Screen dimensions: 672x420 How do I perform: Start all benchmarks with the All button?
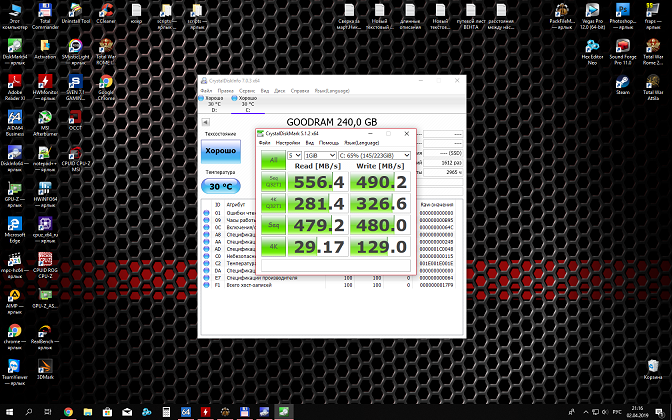[x=273, y=160]
